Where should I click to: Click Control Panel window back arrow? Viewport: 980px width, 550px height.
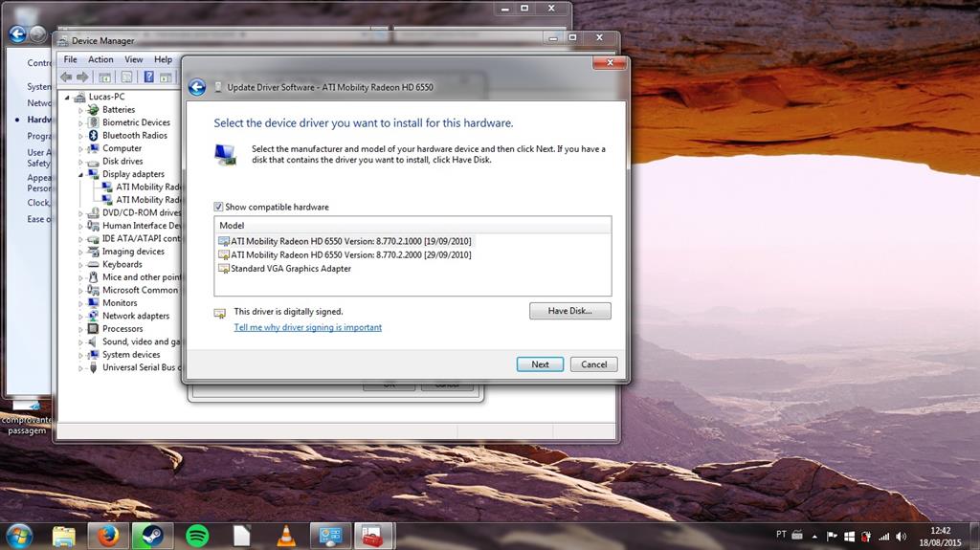coord(17,34)
